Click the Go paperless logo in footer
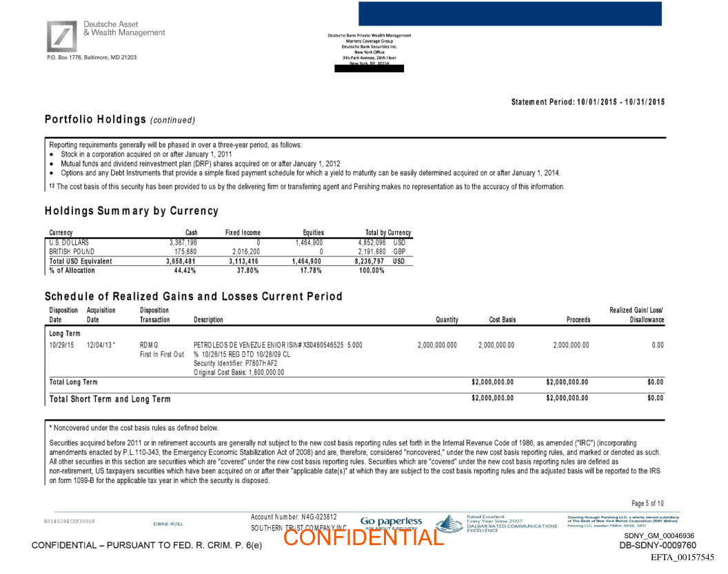 391,522
